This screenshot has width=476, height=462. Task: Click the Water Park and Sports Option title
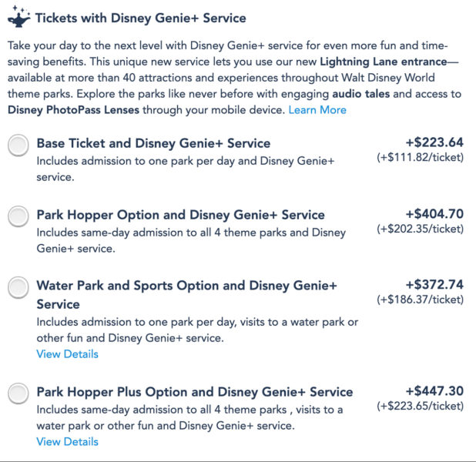(x=186, y=295)
